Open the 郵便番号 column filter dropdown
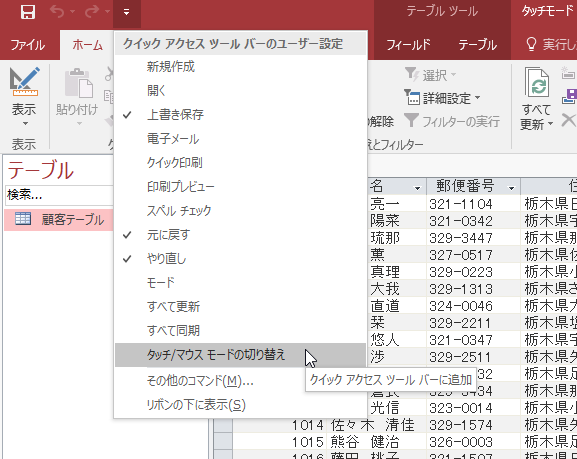This screenshot has width=577, height=459. coord(511,188)
